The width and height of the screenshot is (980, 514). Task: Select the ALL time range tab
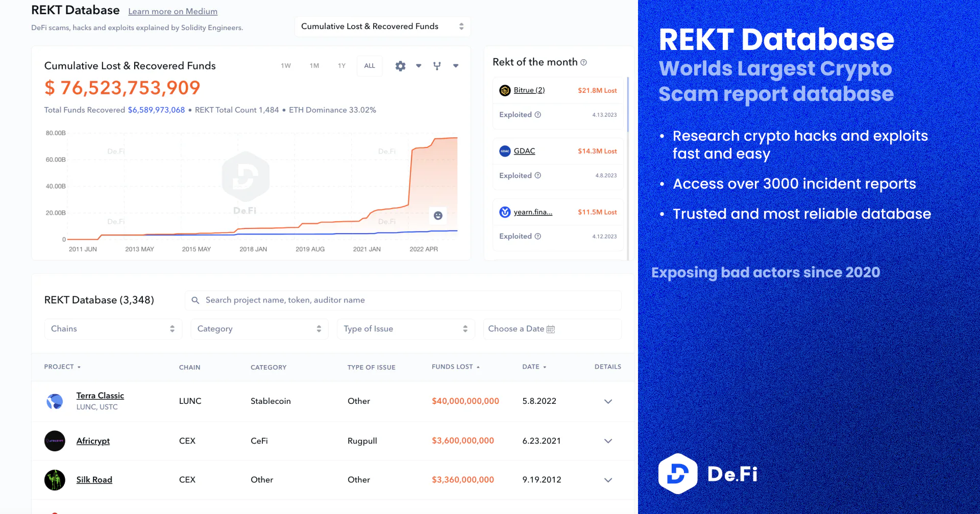tap(370, 66)
